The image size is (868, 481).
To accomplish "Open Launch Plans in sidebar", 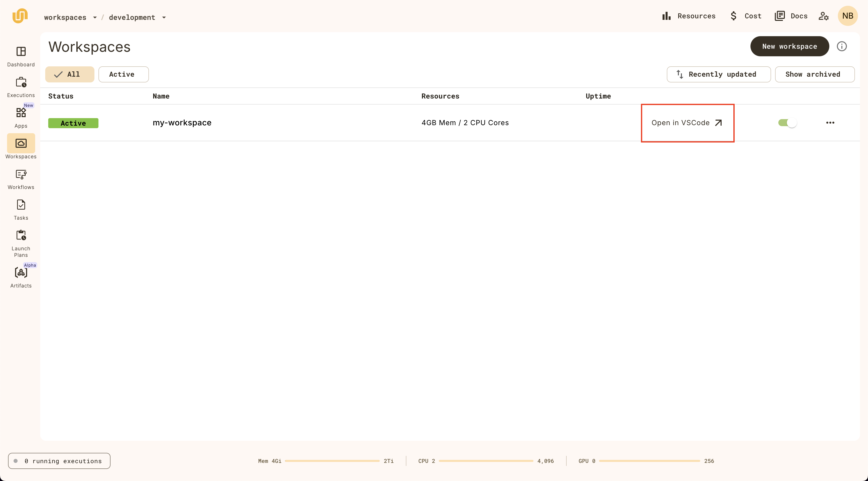I will pos(21,235).
